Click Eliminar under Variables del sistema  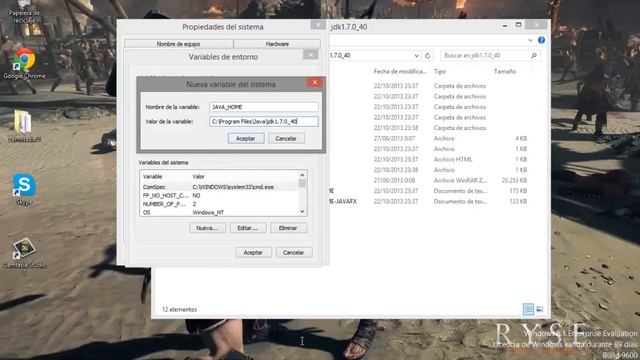point(288,228)
